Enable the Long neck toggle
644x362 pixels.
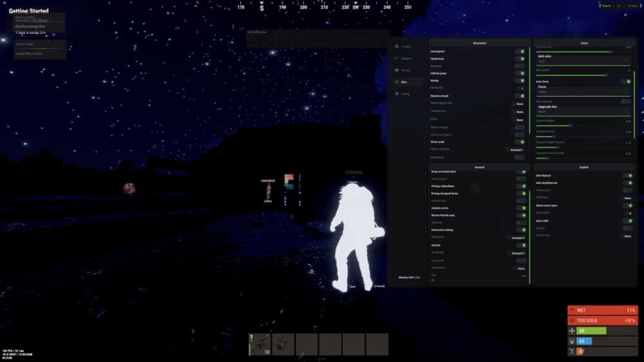click(x=521, y=260)
